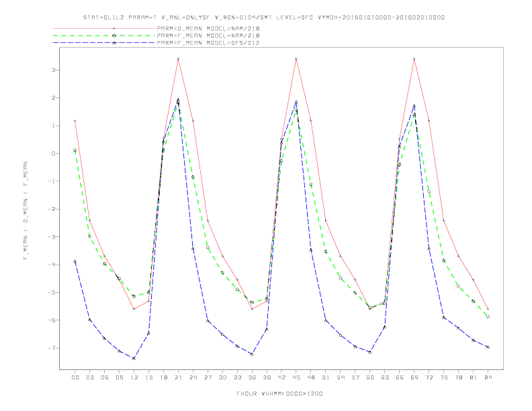The height and width of the screenshot is (411, 532).
Task: Click x-axis tick label 42
Action: tap(281, 377)
